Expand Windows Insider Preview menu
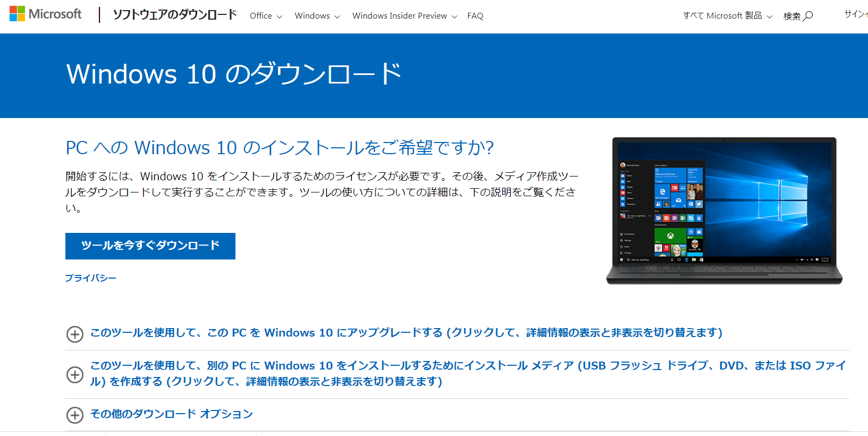Image resolution: width=868 pixels, height=436 pixels. 404,16
